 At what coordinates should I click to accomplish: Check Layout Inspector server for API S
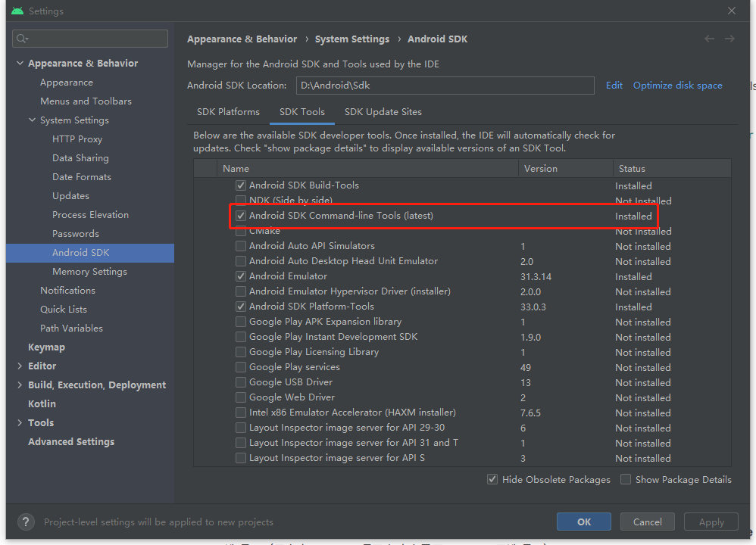(241, 458)
